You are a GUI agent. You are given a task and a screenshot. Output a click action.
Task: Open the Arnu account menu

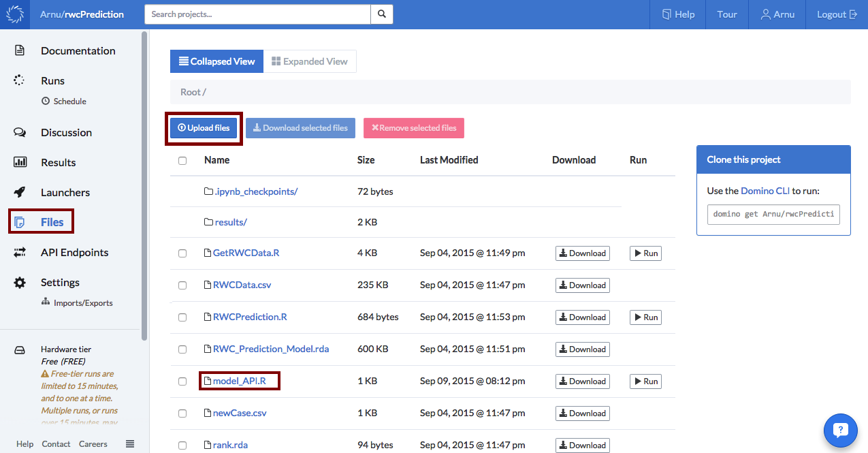click(x=777, y=14)
